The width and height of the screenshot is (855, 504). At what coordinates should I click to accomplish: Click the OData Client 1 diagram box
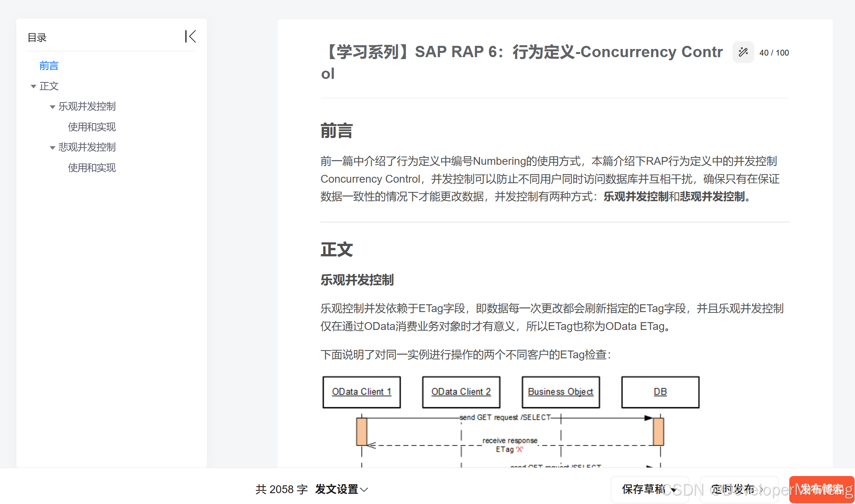click(361, 392)
